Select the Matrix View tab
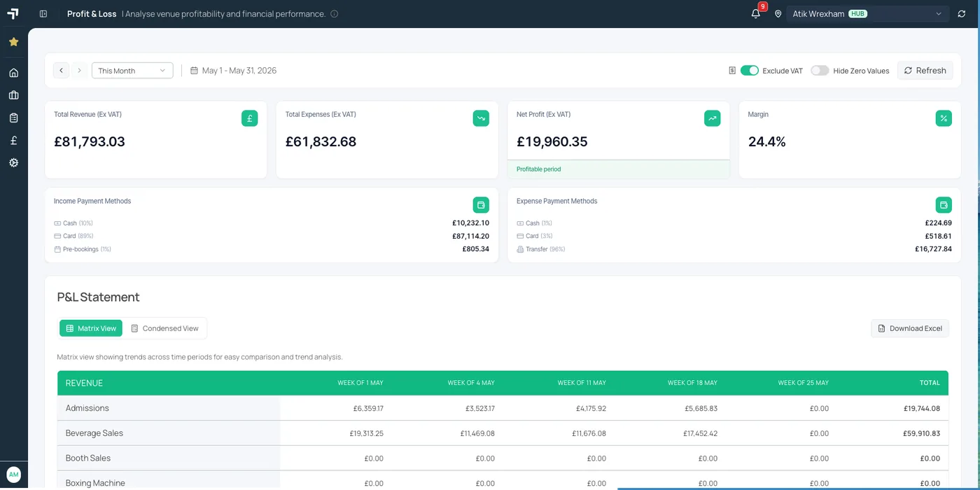Screen dimensions: 980x490 91,328
